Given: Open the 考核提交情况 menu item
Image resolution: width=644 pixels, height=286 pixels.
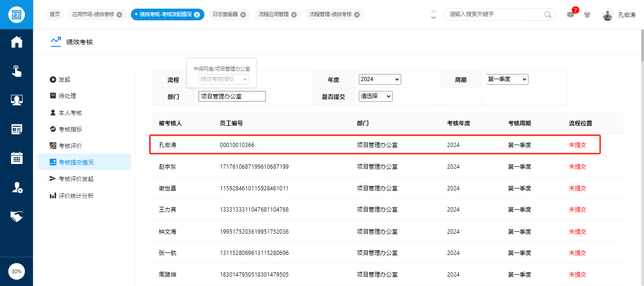Looking at the screenshot, I should coord(84,162).
